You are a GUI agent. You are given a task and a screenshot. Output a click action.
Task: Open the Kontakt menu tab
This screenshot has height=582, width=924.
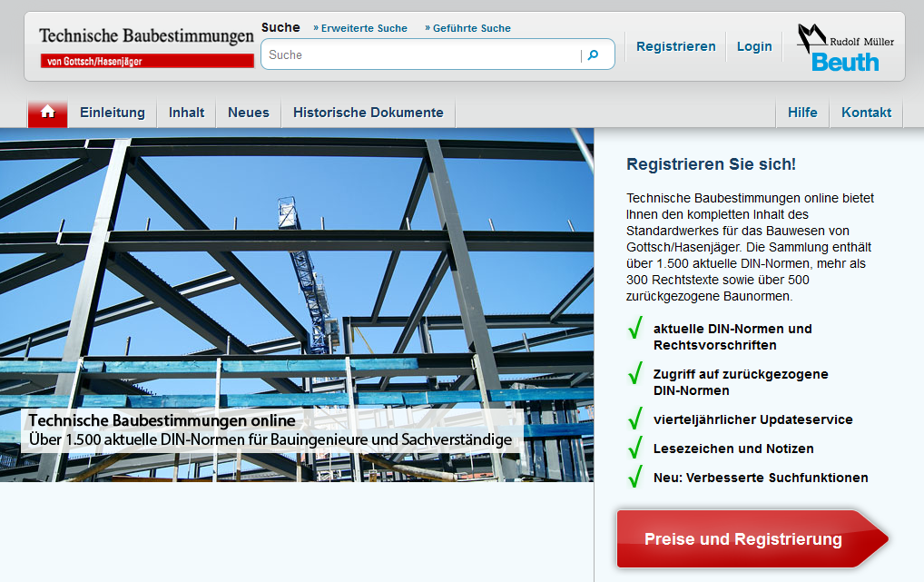(866, 113)
